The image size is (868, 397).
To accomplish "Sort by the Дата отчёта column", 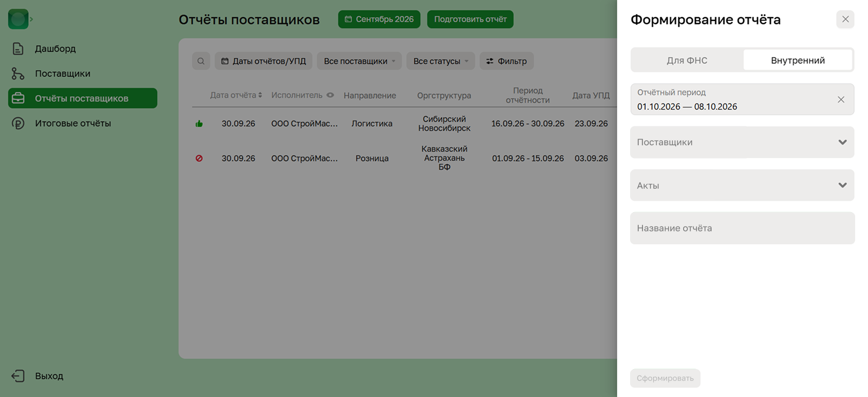I will tap(236, 95).
